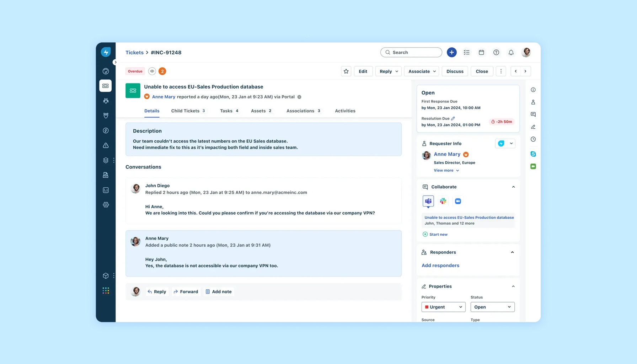Viewport: 637px width, 364px height.
Task: Open the Zoom icon in Collaborate panel
Action: click(458, 201)
